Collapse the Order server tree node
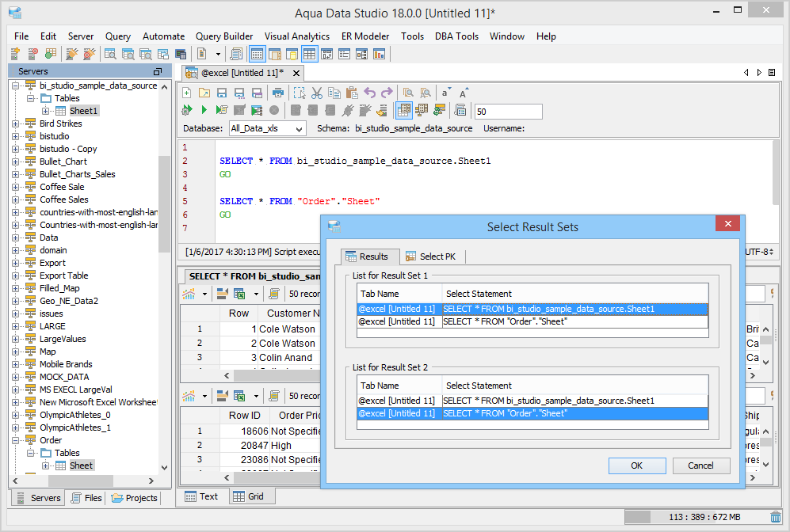The image size is (790, 532). pyautogui.click(x=16, y=440)
